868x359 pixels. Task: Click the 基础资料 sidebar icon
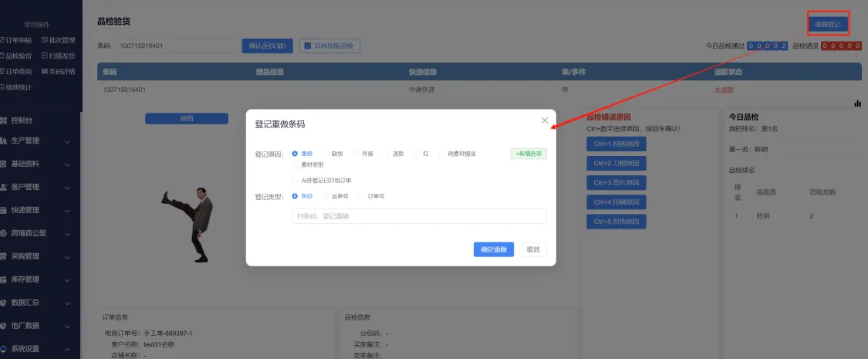coord(5,164)
